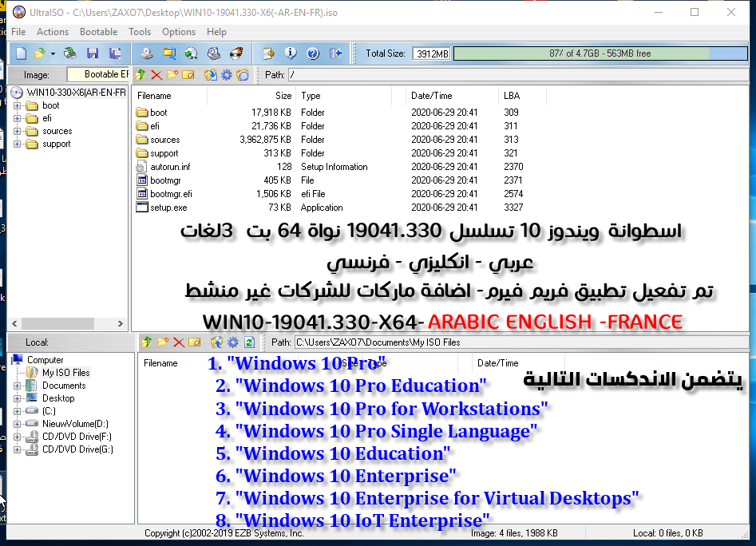
Task: Click the Filename header in image file list
Action: (x=170, y=96)
